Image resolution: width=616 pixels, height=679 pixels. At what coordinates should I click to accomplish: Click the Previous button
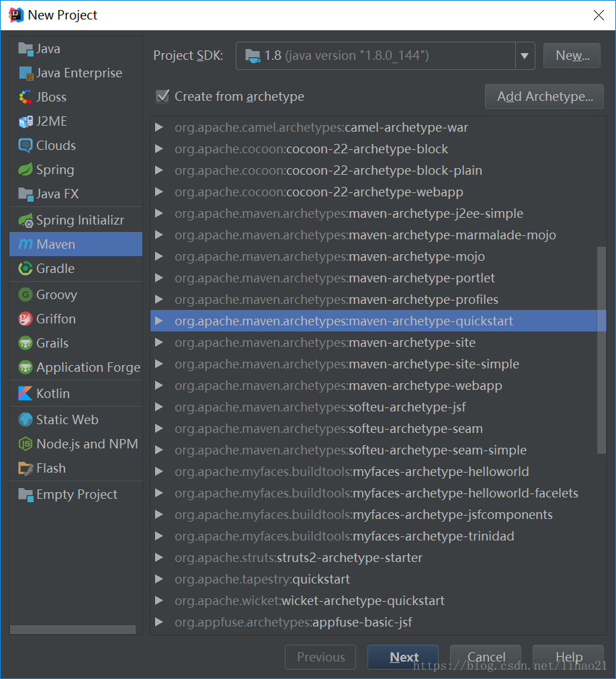[320, 657]
